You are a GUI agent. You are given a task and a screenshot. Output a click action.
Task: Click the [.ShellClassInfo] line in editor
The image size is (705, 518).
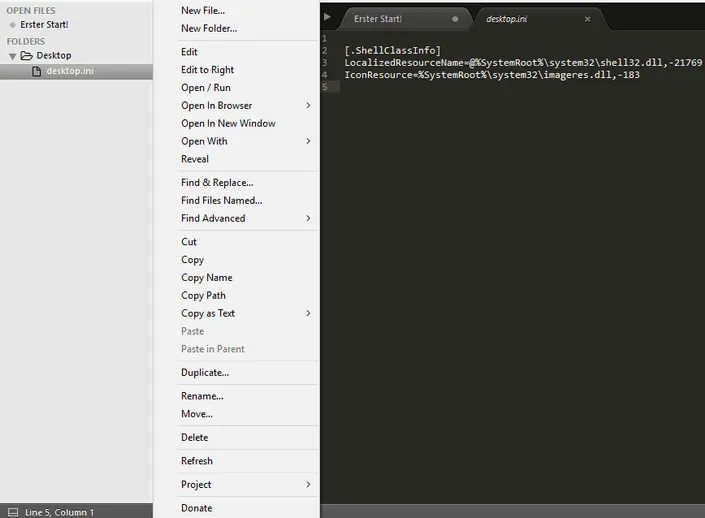point(393,50)
